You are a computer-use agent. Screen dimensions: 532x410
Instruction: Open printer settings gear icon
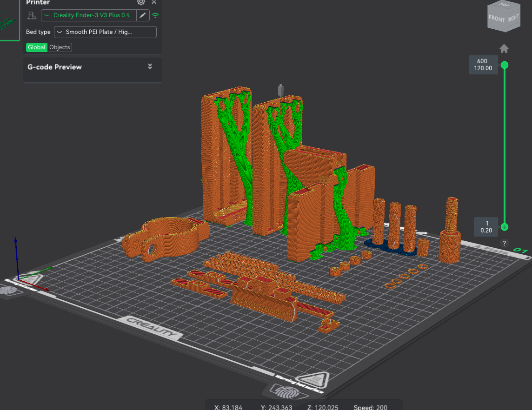141,2
